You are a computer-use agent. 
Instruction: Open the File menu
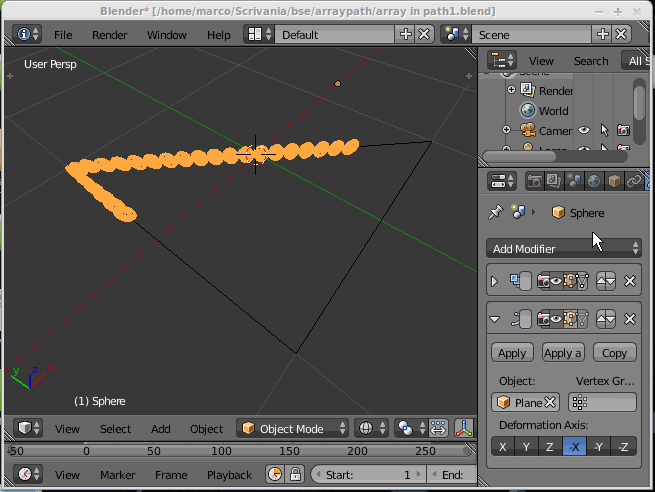pyautogui.click(x=63, y=35)
